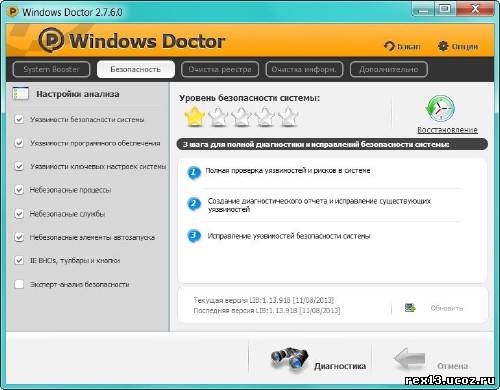The image size is (500, 390).
Task: Click the 'Настройки анализа' heading text
Action: click(x=78, y=94)
